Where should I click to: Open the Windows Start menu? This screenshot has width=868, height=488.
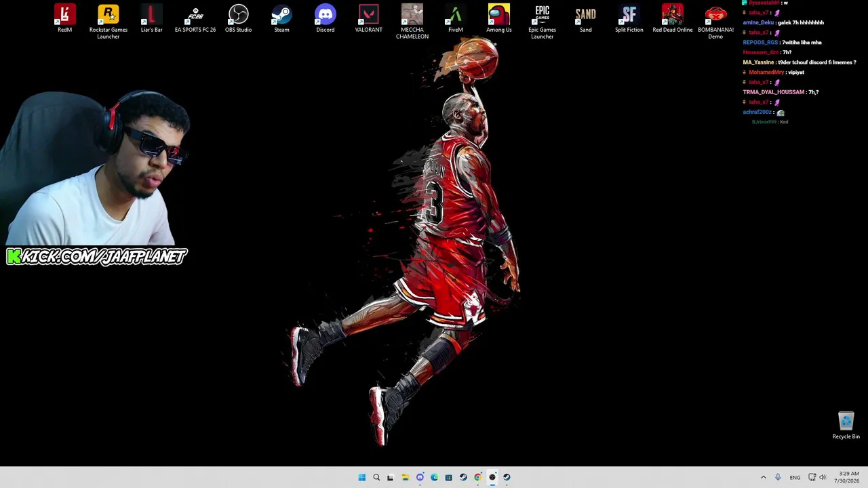pyautogui.click(x=362, y=477)
